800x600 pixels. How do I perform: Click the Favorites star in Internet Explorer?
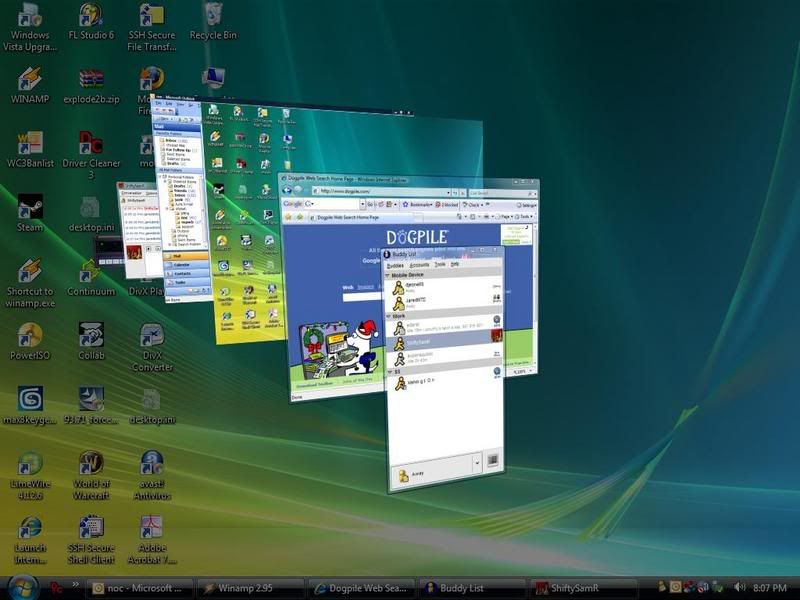click(x=288, y=216)
